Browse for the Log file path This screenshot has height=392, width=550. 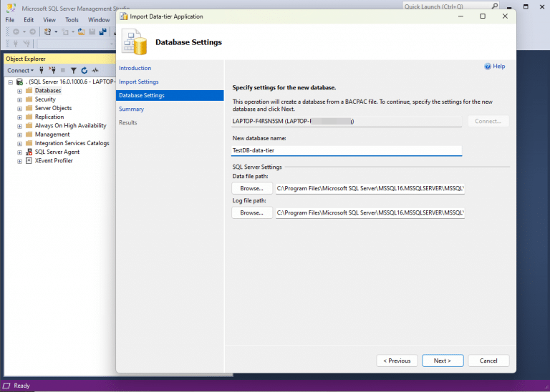(252, 213)
